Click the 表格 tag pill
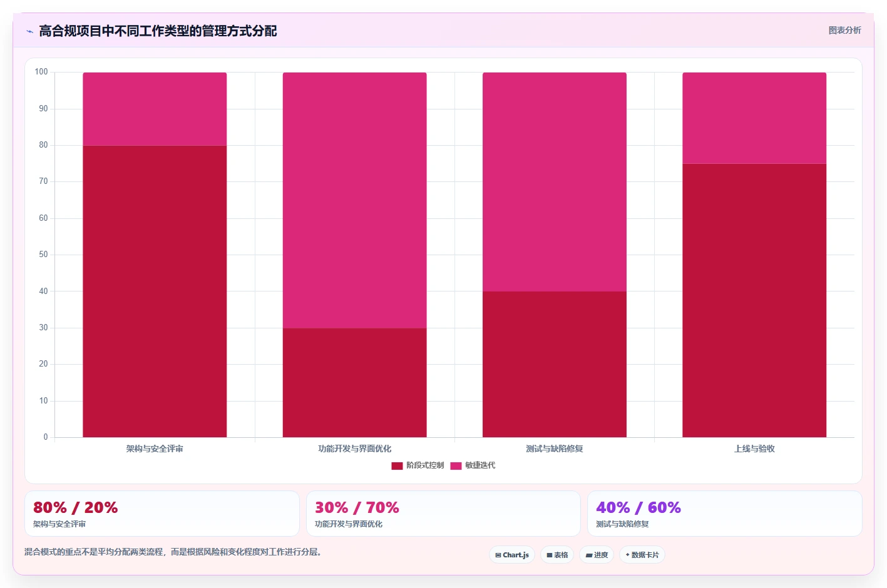Image resolution: width=887 pixels, height=588 pixels. [557, 555]
